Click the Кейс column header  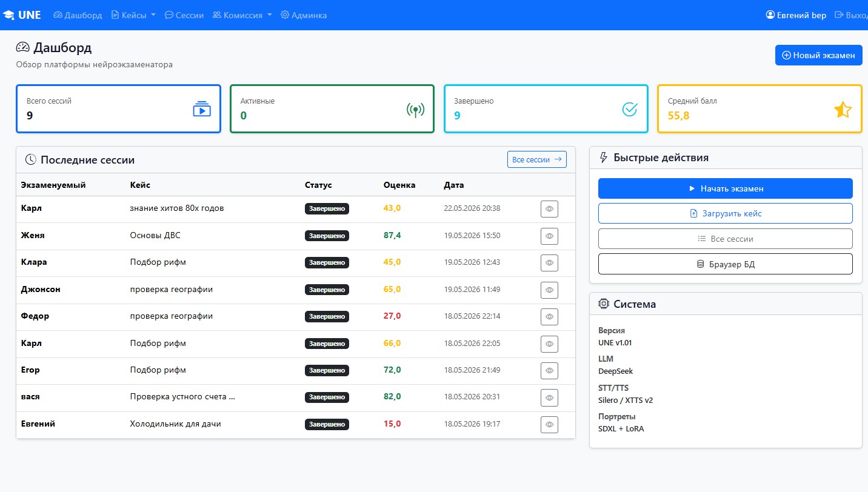(140, 185)
